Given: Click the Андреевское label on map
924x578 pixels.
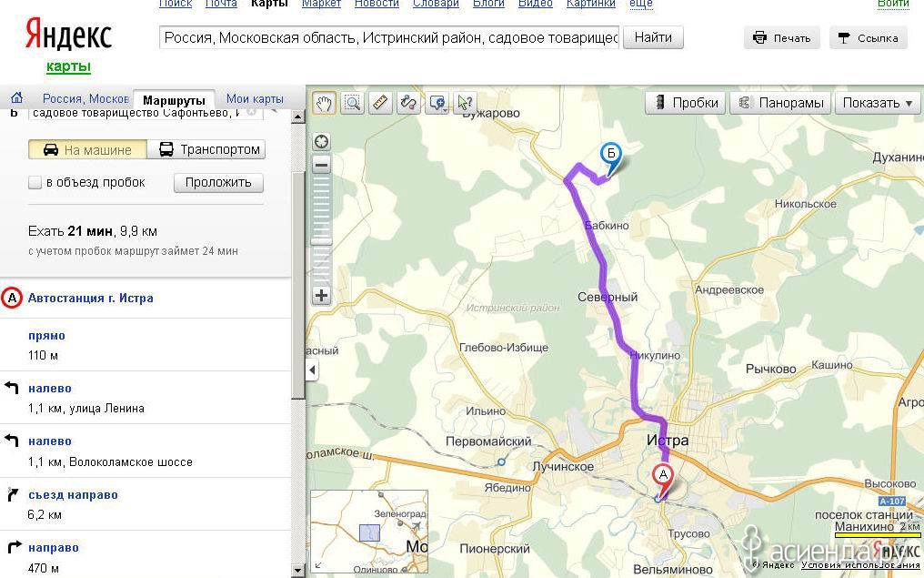Looking at the screenshot, I should 729,290.
